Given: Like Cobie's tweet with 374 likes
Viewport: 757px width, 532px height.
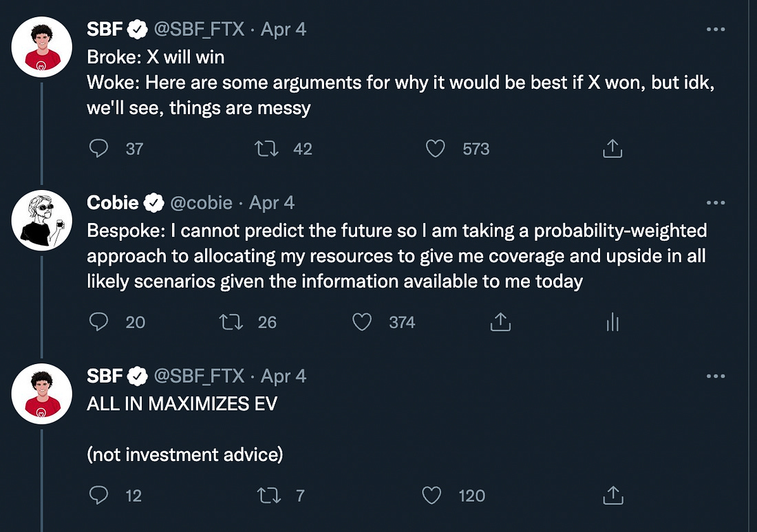Looking at the screenshot, I should 362,321.
